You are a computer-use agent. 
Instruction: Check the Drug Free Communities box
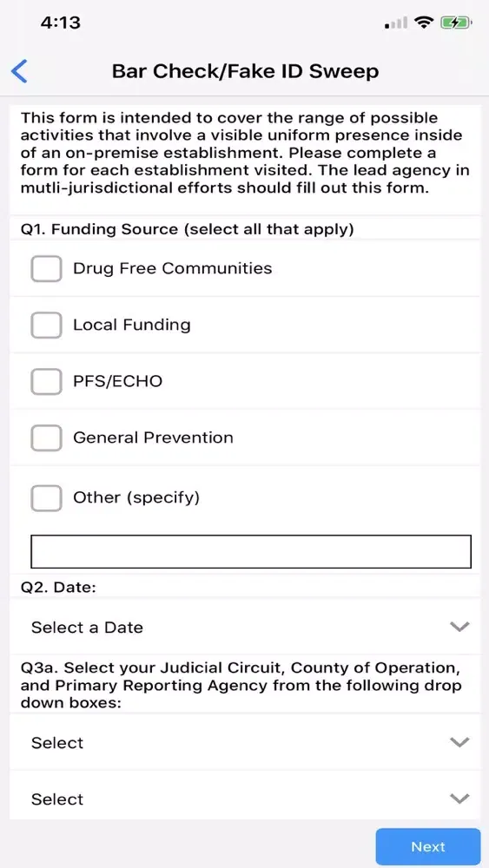tap(46, 268)
